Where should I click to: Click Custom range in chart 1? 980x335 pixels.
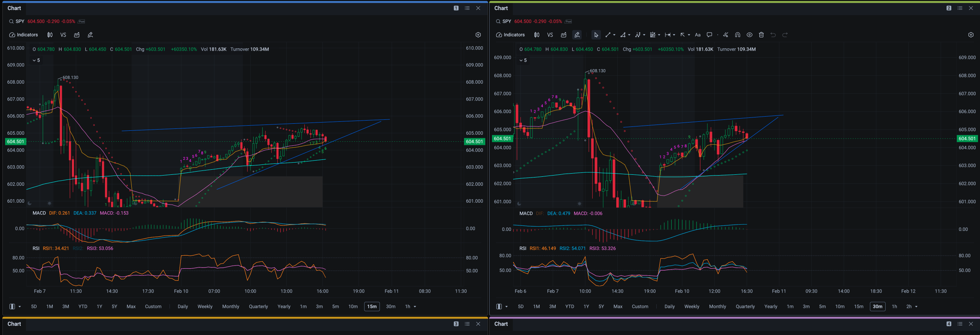pos(153,307)
